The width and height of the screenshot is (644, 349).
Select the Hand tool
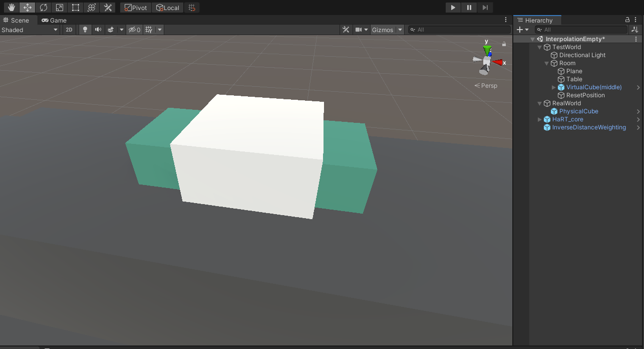(x=12, y=8)
